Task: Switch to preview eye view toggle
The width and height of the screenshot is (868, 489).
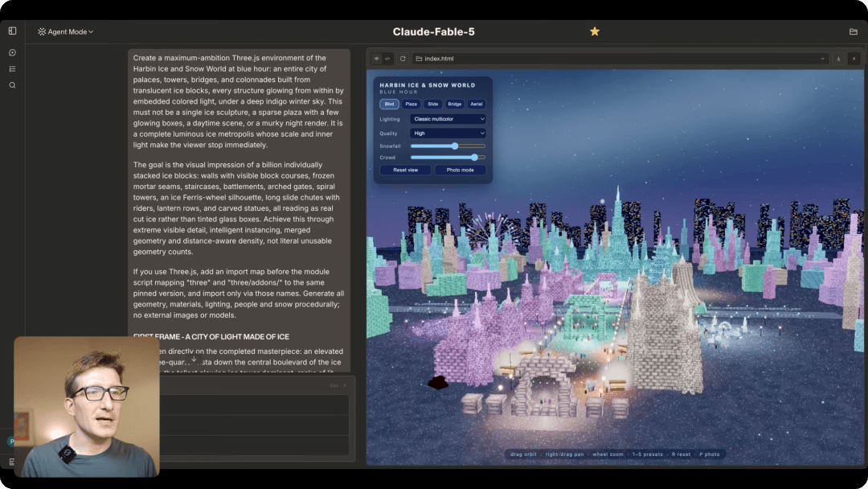Action: coord(376,59)
